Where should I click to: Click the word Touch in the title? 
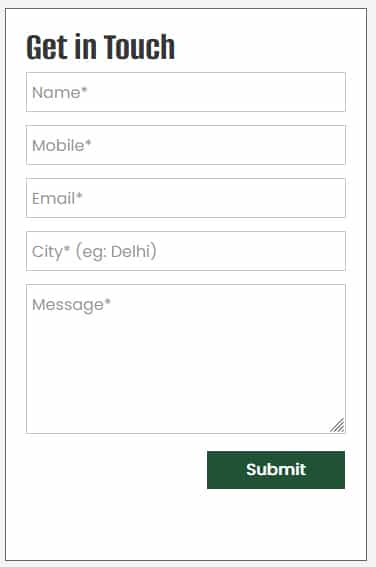click(140, 47)
